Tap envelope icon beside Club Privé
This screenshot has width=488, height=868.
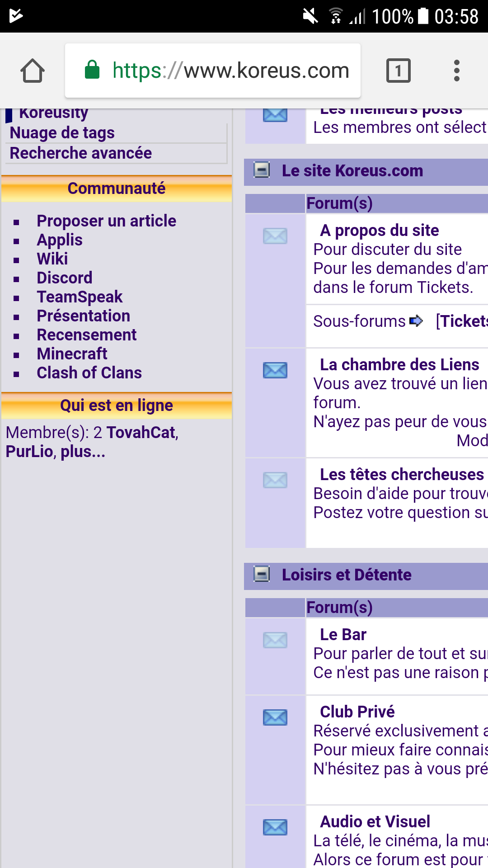point(275,717)
